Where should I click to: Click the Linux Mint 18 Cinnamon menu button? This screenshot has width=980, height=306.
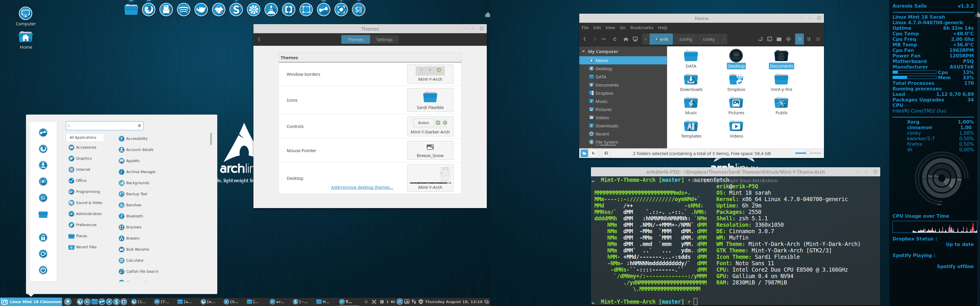pos(31,302)
